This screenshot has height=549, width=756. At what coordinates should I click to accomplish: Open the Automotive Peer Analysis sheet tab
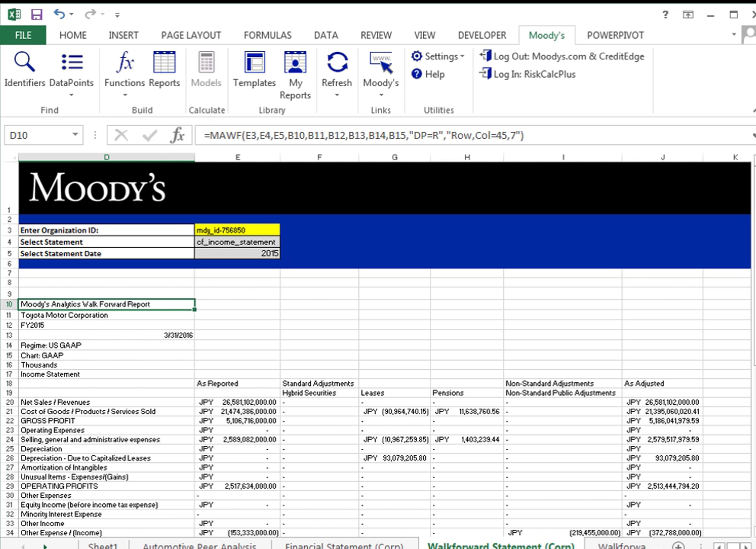click(199, 546)
